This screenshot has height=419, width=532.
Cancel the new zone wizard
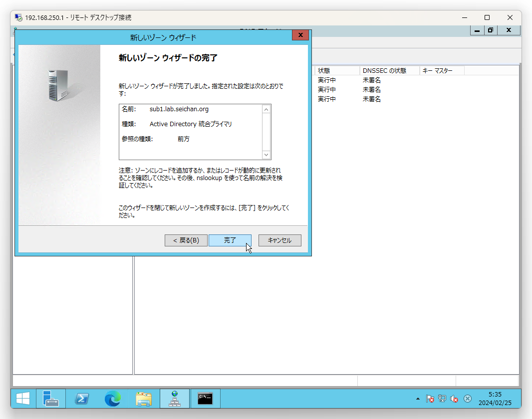click(x=279, y=240)
